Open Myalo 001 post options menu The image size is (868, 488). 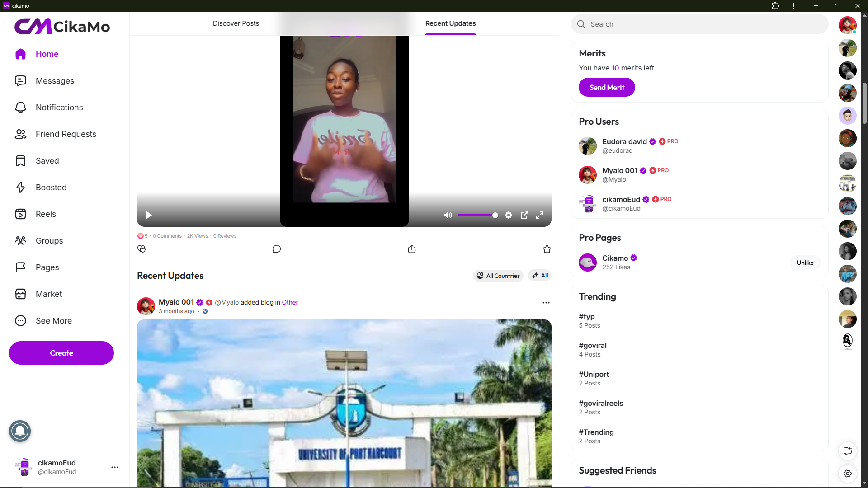click(546, 303)
